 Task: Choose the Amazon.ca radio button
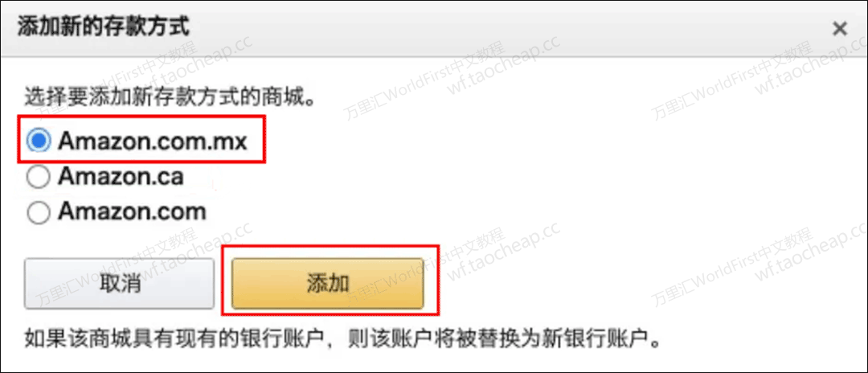point(39,177)
